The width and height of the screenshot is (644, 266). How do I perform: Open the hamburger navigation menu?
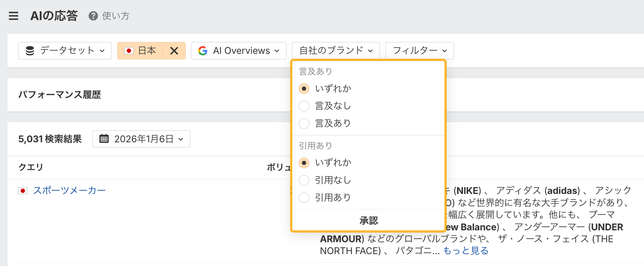[14, 16]
